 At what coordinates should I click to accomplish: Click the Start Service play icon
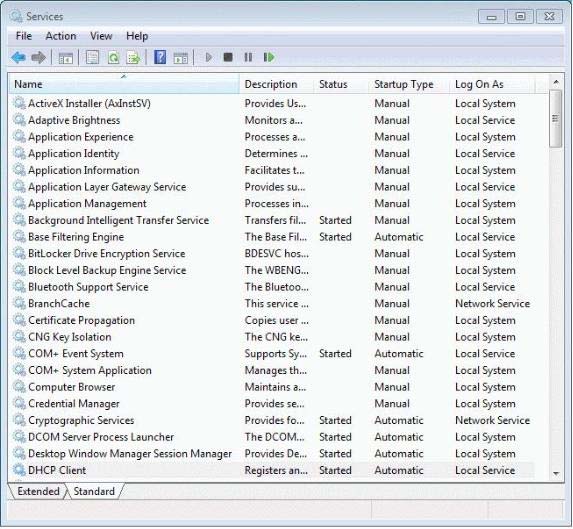coord(209,57)
